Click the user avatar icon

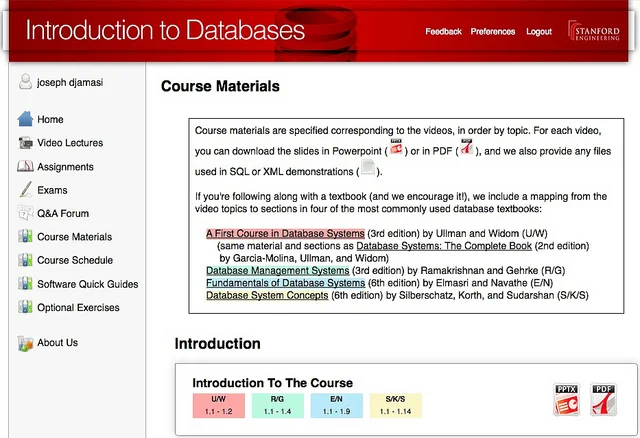[x=25, y=82]
